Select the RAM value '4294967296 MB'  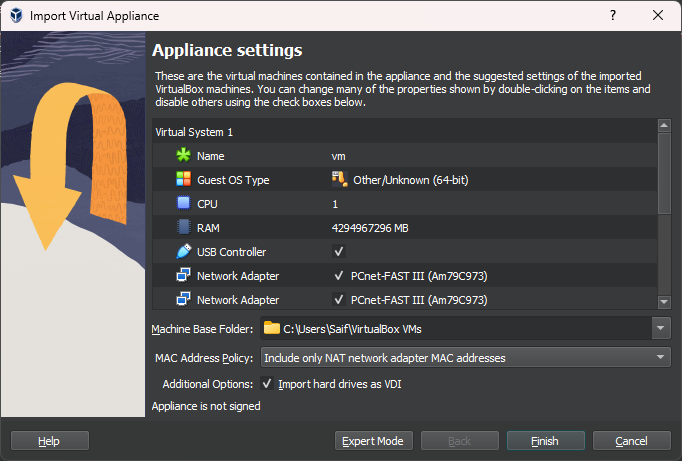point(370,228)
